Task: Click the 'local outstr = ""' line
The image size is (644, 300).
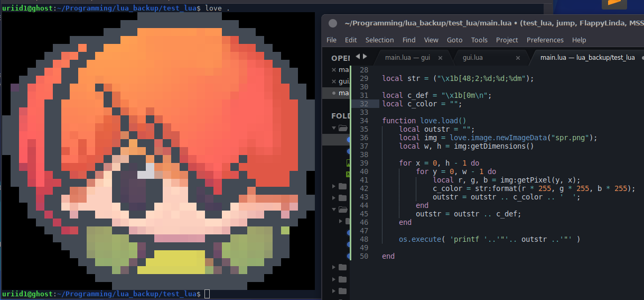Action: point(437,129)
